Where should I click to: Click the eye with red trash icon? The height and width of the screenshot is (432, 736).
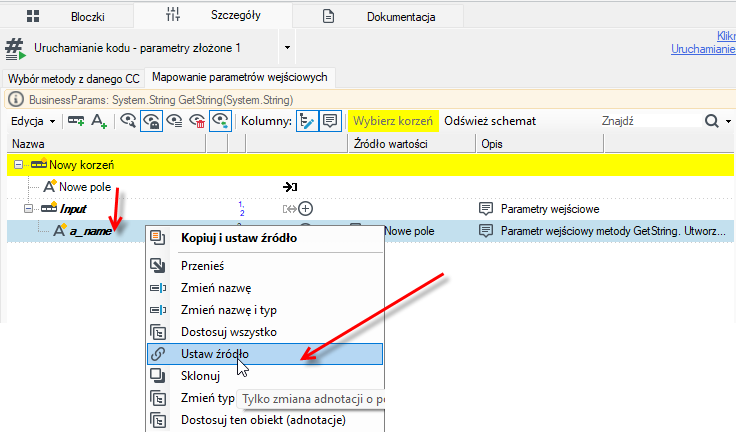tap(198, 121)
